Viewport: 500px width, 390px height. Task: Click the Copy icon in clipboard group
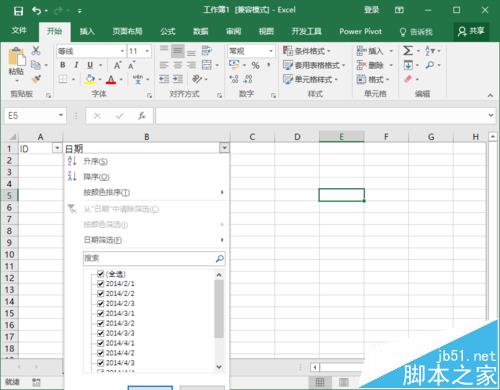(x=36, y=65)
